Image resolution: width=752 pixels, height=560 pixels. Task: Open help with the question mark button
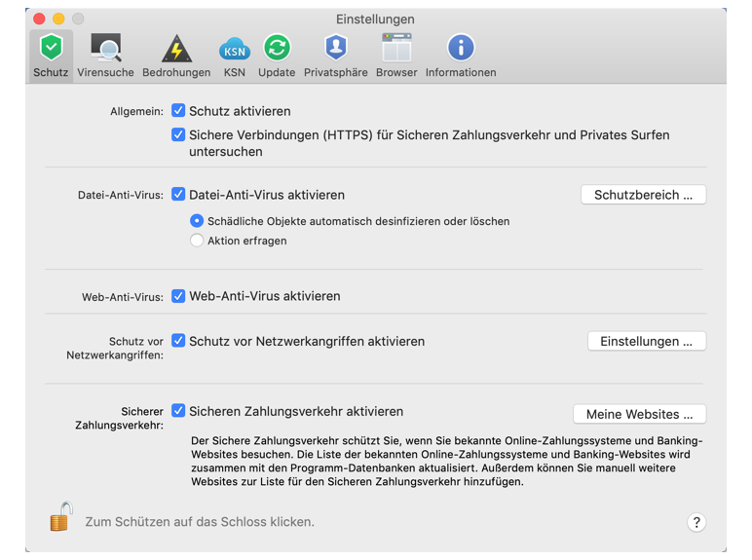(x=696, y=522)
